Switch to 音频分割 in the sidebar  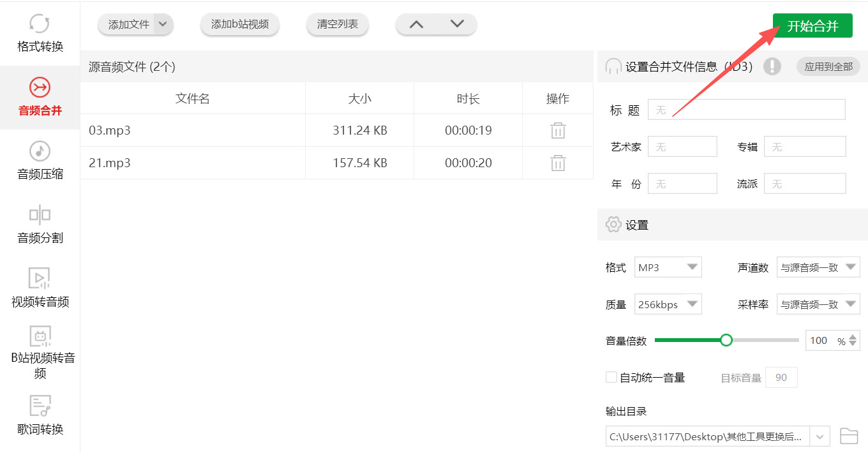[40, 225]
